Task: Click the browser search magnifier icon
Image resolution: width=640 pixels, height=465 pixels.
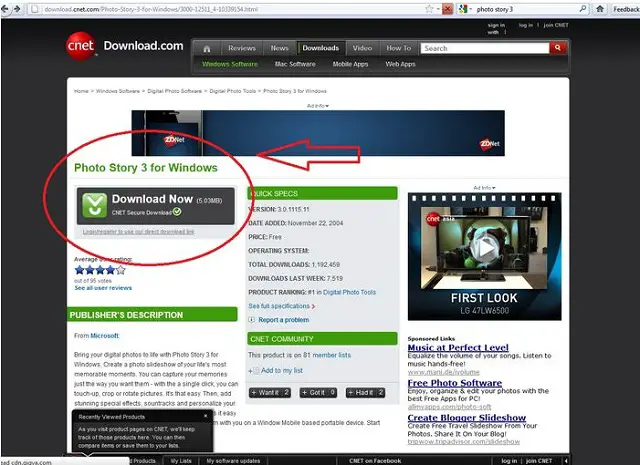Action: [583, 9]
